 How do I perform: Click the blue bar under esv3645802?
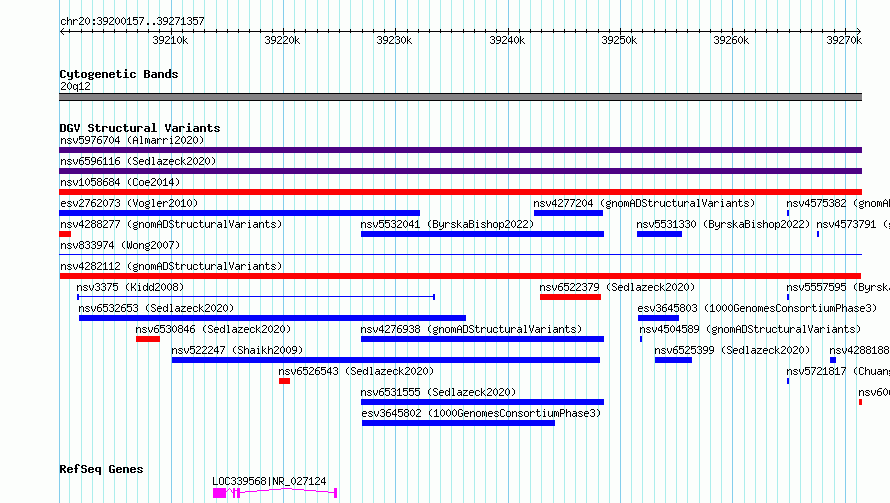click(x=458, y=423)
